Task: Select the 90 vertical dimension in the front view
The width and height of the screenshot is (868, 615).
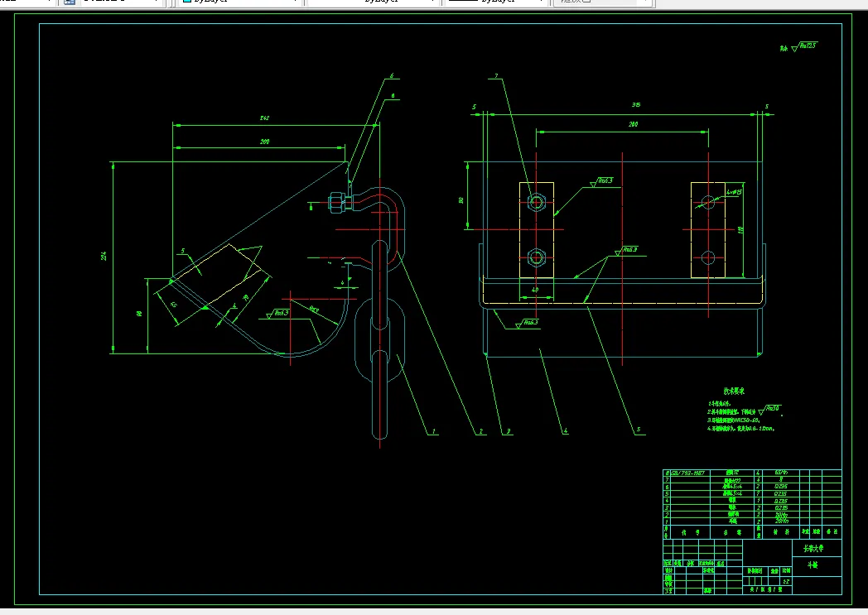Action: (x=461, y=200)
